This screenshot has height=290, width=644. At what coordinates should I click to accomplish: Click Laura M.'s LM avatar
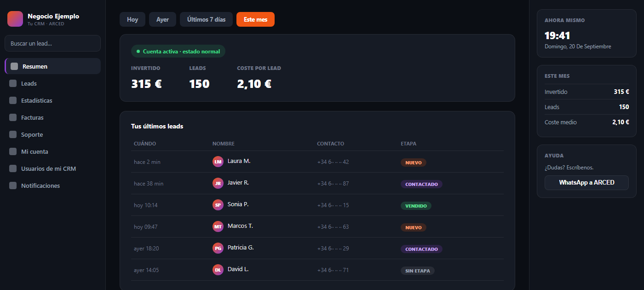[x=218, y=162]
